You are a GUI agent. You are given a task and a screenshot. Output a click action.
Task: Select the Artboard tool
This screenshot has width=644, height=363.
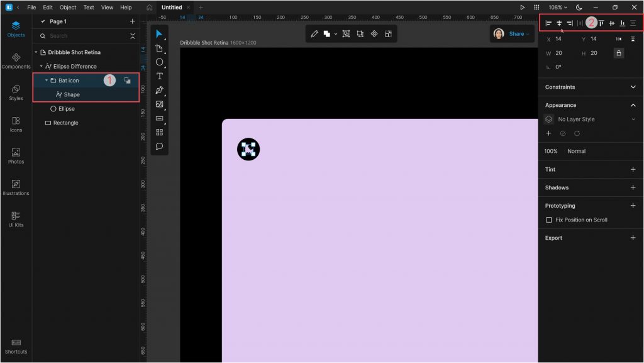point(159,48)
